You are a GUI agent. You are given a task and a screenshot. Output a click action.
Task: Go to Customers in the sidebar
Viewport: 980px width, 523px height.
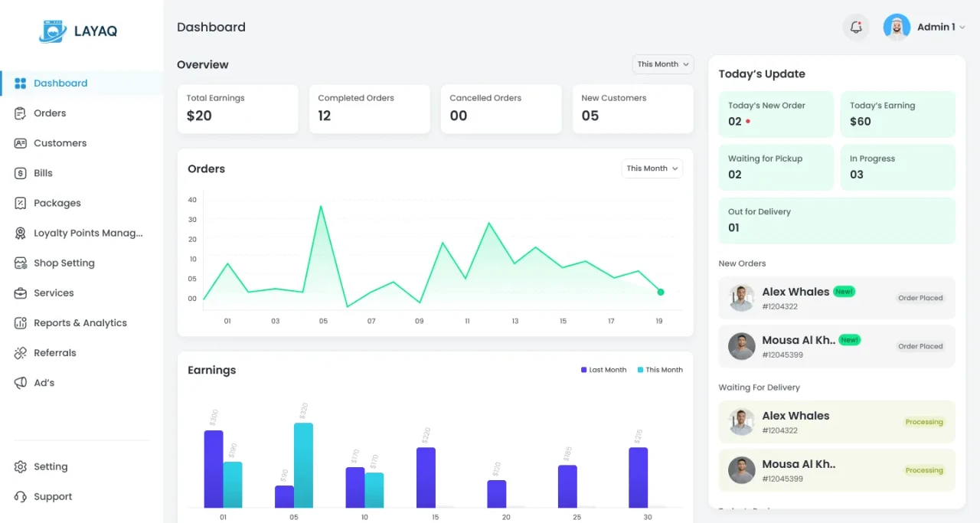coord(60,143)
